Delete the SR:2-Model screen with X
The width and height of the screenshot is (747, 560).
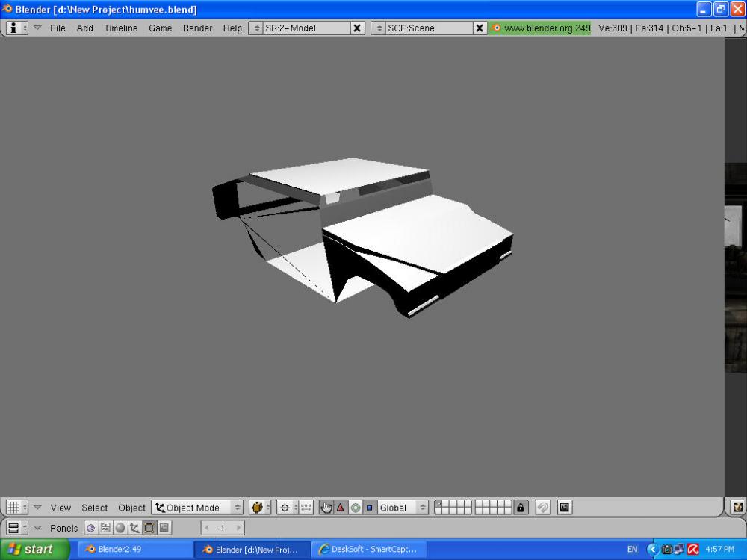(358, 28)
